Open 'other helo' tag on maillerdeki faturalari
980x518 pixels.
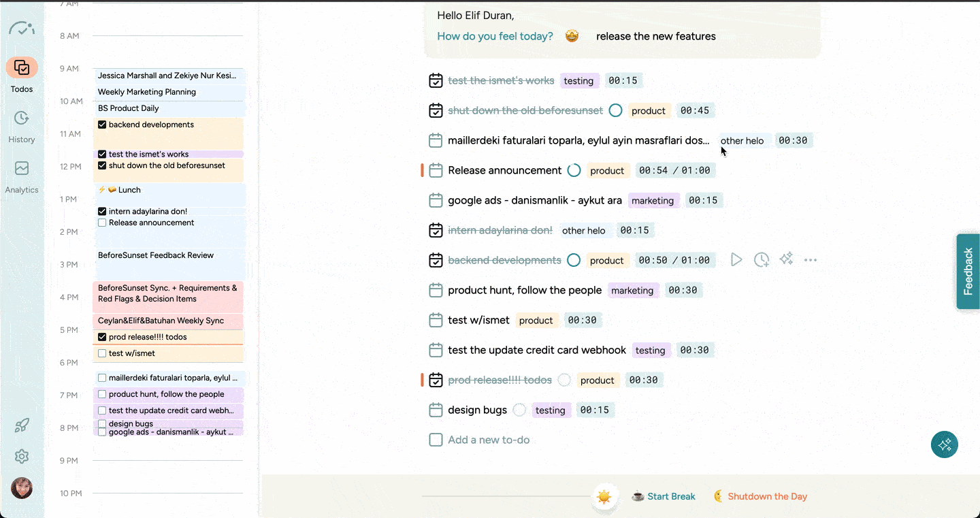click(x=742, y=141)
